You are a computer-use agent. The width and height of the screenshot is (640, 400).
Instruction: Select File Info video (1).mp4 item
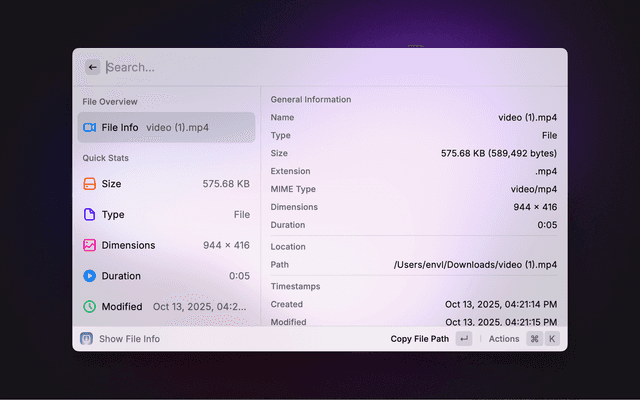(x=166, y=128)
